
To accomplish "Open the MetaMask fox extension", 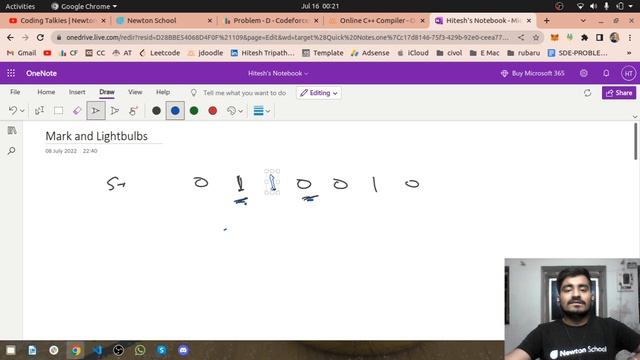I will [x=554, y=37].
